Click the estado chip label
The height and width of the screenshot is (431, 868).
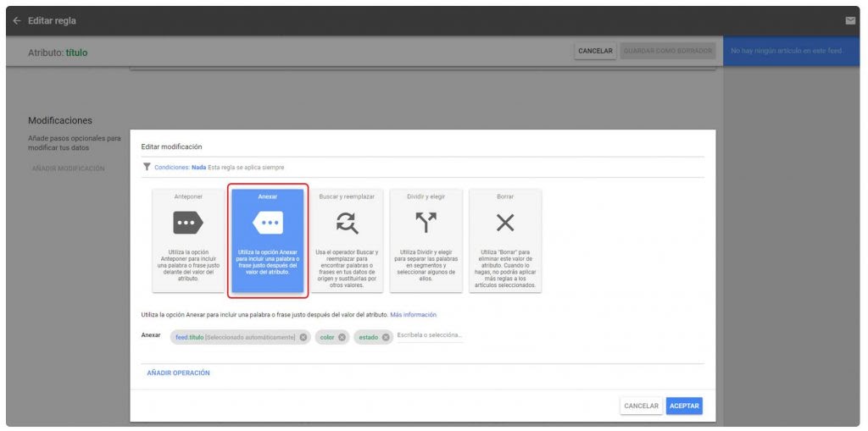(368, 337)
